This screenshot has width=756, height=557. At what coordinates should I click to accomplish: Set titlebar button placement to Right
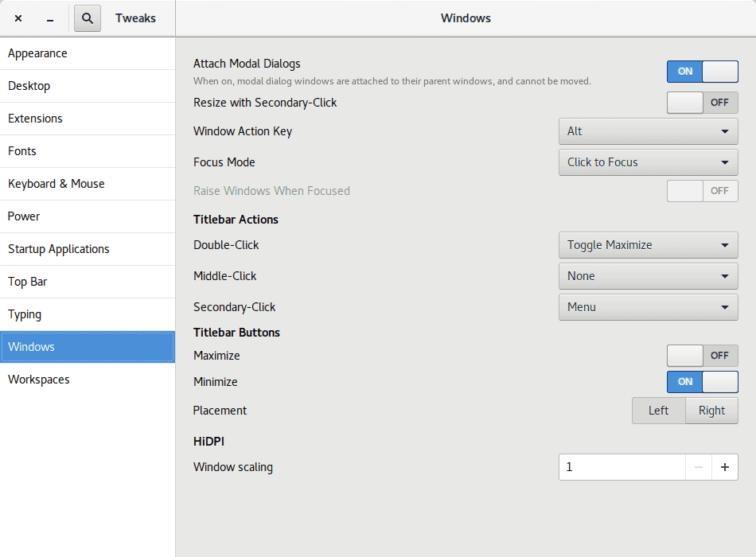pos(711,411)
